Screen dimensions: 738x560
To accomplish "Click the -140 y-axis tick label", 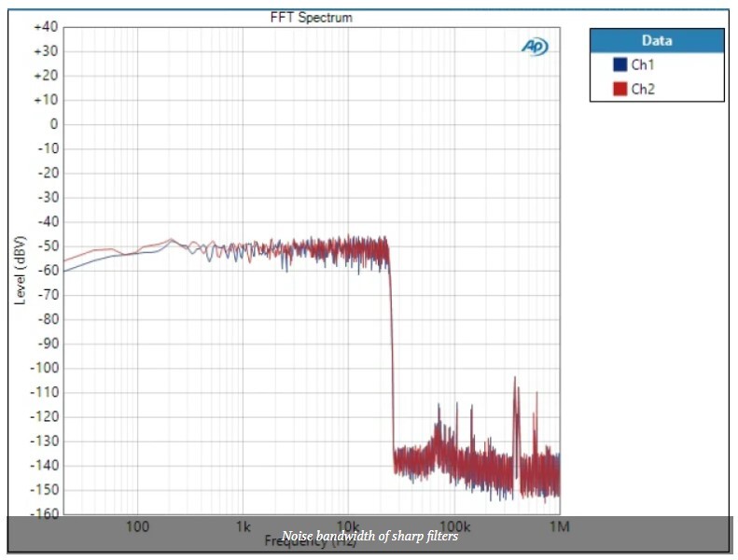I will 44,466.
